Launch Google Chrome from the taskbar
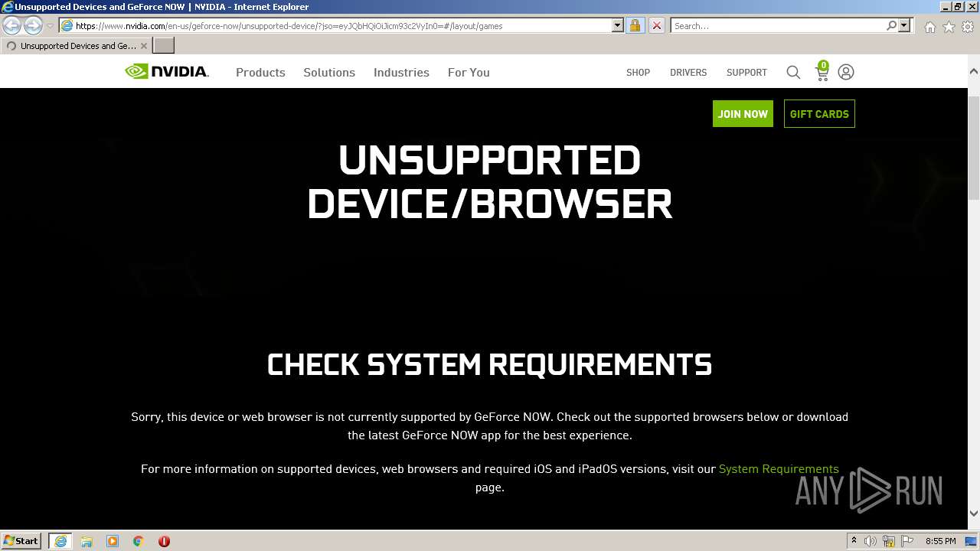The image size is (980, 551). tap(139, 541)
